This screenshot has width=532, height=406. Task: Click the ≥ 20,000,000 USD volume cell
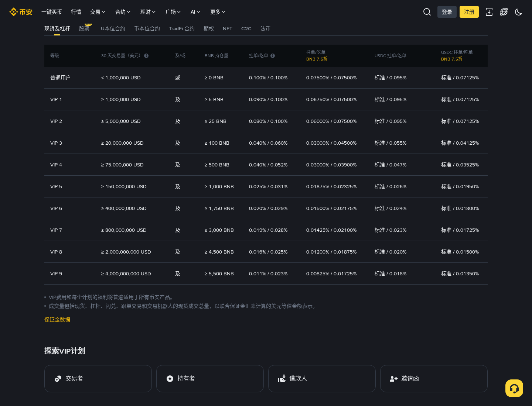coord(122,143)
